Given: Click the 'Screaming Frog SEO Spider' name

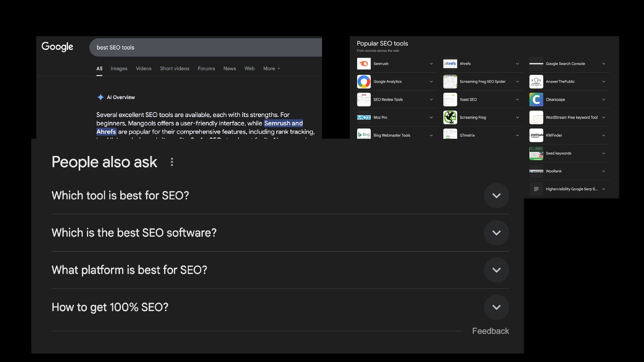Looking at the screenshot, I should [482, 81].
